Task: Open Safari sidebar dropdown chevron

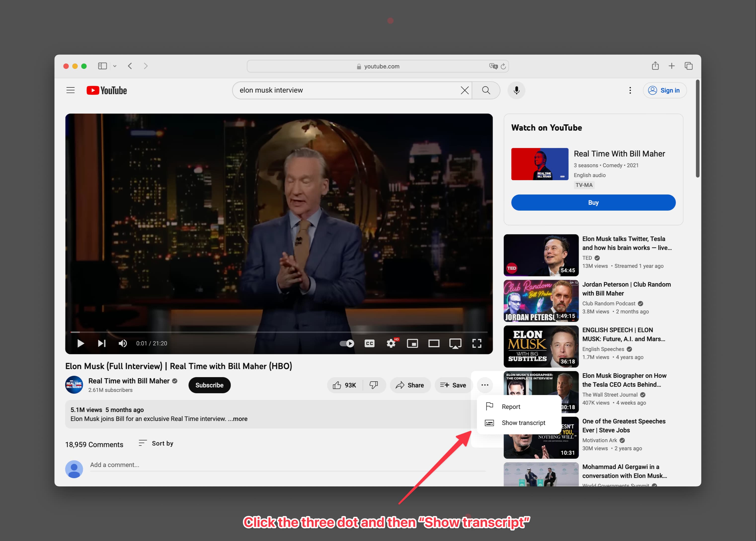Action: click(x=115, y=66)
